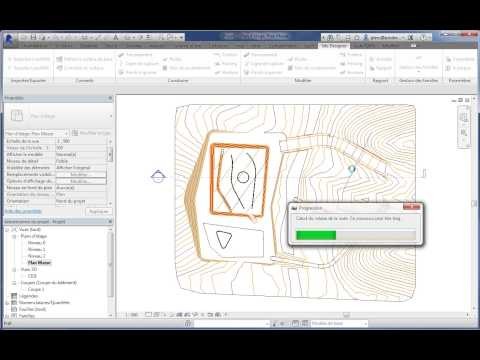Select Feuilles (tout) in project browser
The image size is (480, 360).
click(32, 309)
